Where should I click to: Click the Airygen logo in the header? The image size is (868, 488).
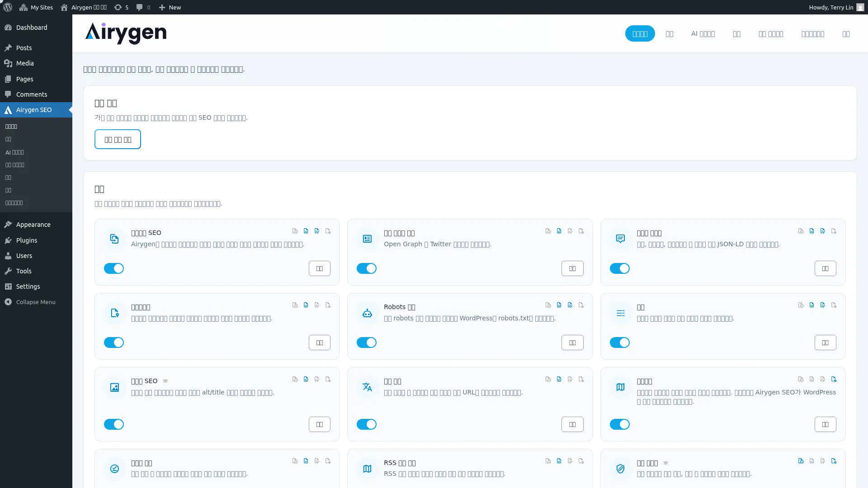click(x=126, y=33)
